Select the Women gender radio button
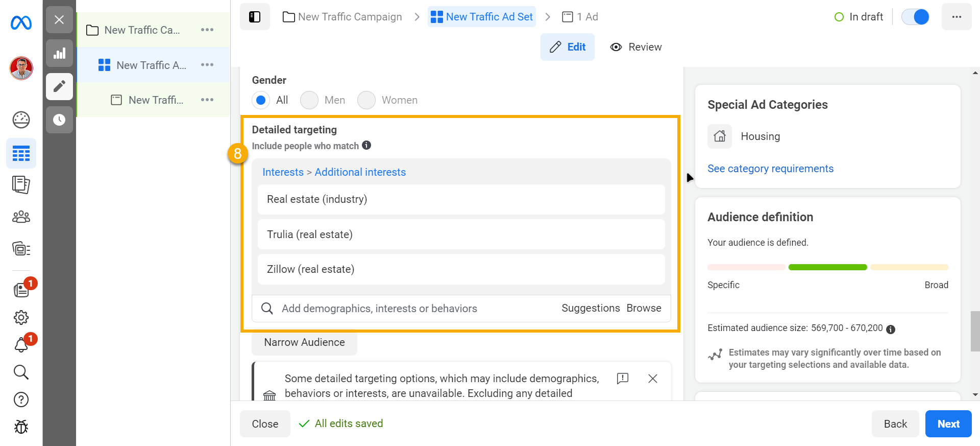 click(x=366, y=100)
